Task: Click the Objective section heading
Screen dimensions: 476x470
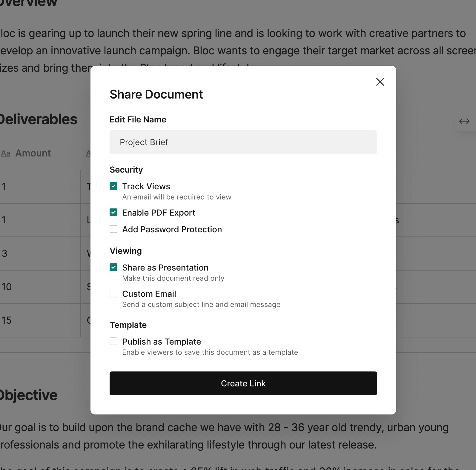Action: 29,395
